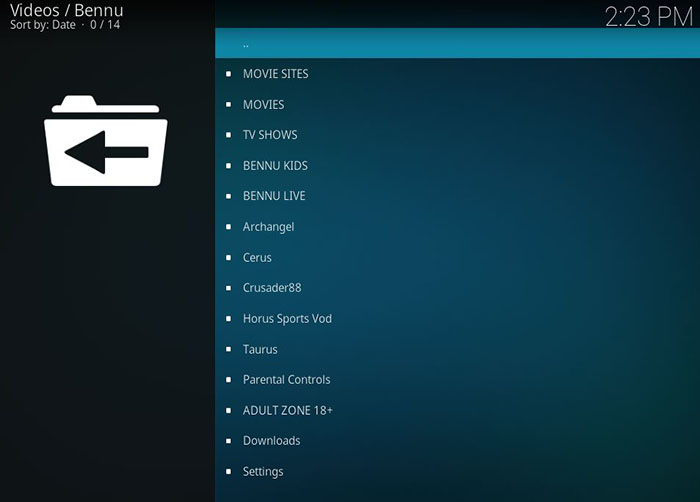Image resolution: width=700 pixels, height=502 pixels.
Task: Open ADULT ZONE 18+ entry
Action: pos(457,410)
